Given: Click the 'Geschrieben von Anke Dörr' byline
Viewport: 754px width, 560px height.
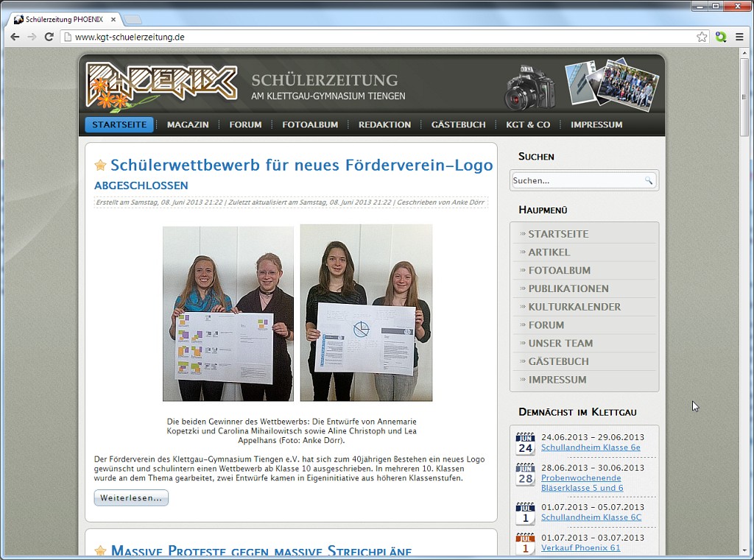Looking at the screenshot, I should coord(440,202).
